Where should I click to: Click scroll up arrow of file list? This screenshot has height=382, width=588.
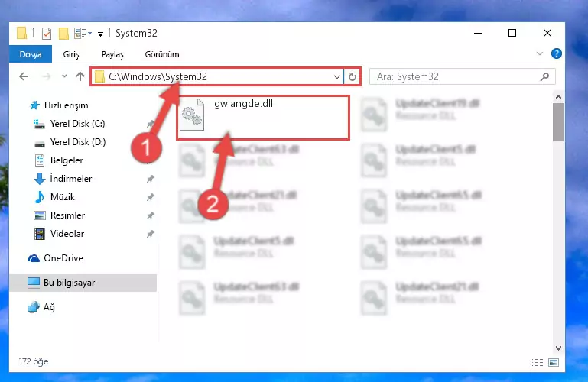point(558,97)
